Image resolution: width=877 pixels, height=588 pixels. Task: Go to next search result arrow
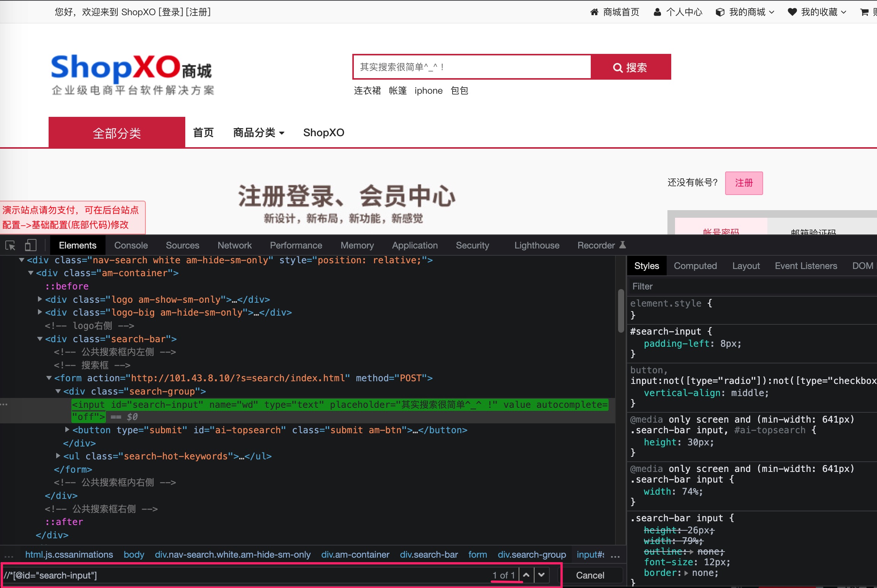[541, 575]
